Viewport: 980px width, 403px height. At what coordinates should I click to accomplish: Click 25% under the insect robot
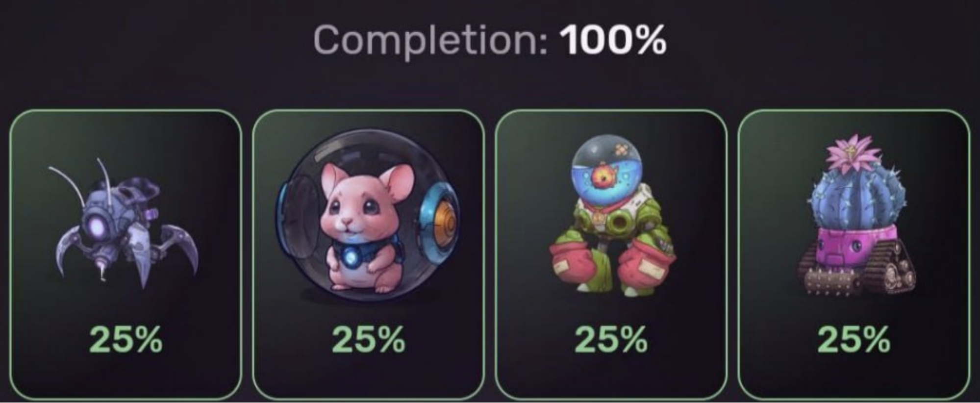(126, 339)
